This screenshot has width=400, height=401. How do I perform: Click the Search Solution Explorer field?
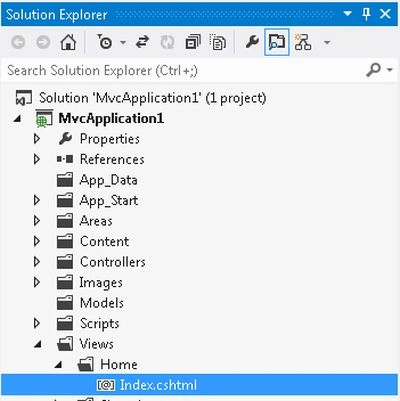pos(183,70)
